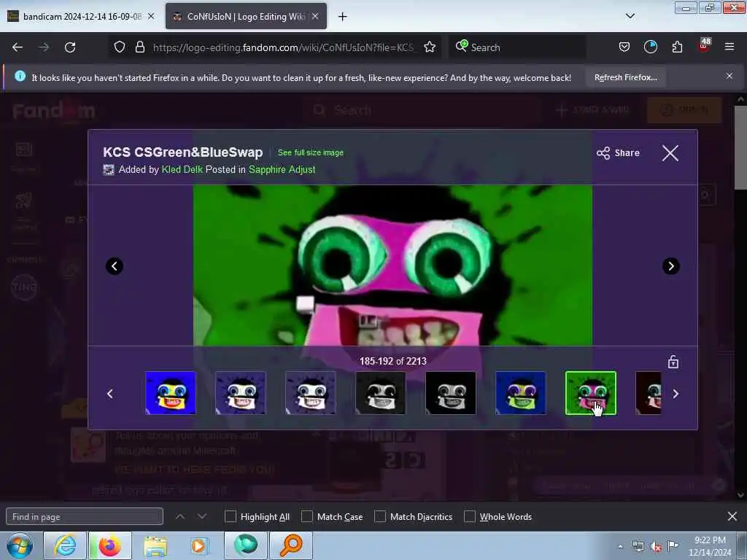
Task: Open Save to Pocket icon
Action: point(624,47)
